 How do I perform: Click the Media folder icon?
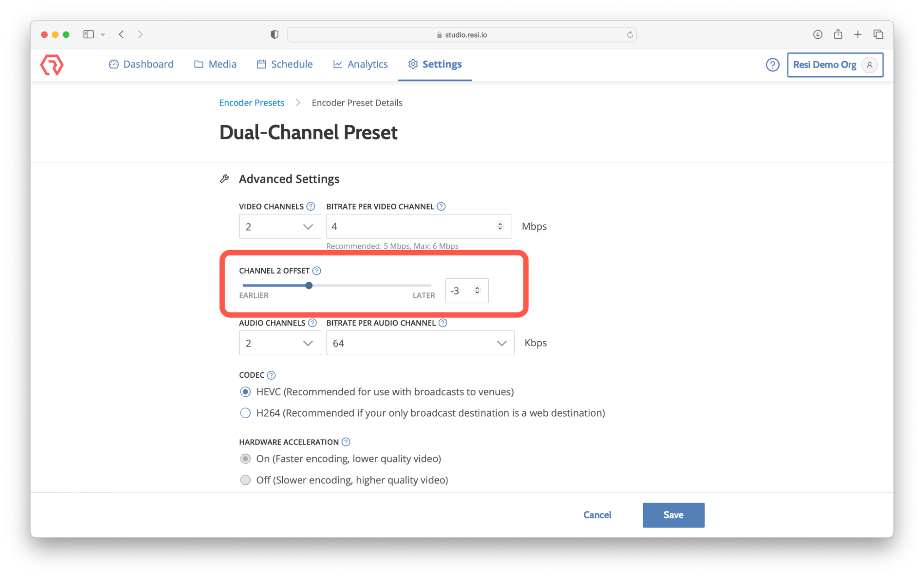pos(198,64)
